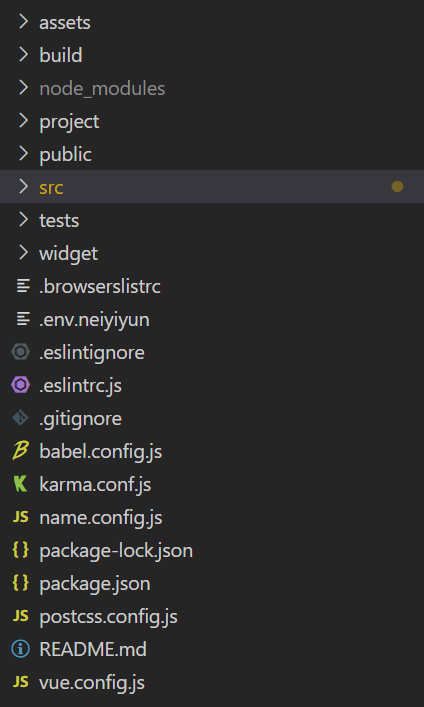Viewport: 424px width, 707px height.
Task: Click the info icon beside README.md
Action: (x=20, y=649)
